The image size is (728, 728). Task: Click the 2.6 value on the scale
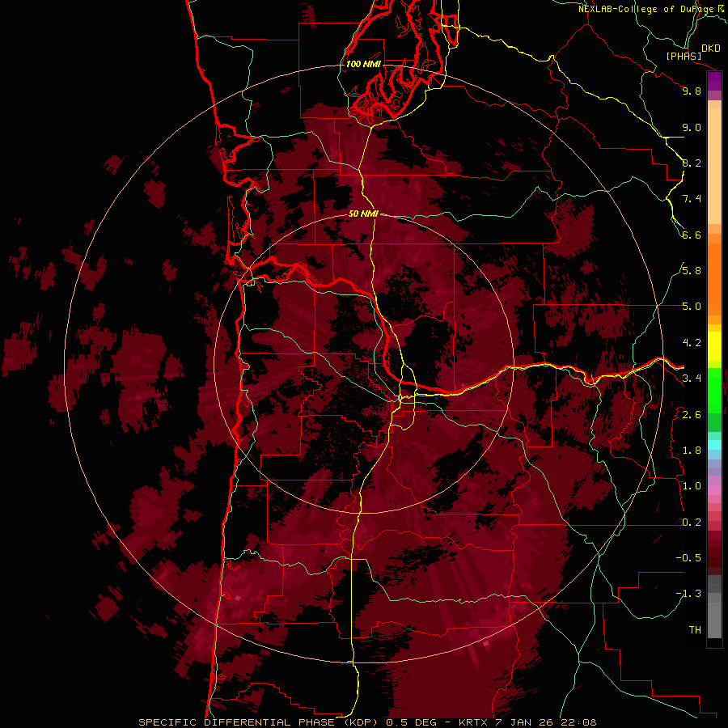pos(692,414)
